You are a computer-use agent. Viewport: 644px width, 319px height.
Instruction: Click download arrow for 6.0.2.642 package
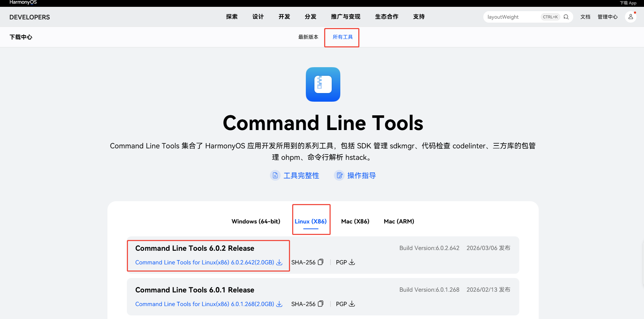pyautogui.click(x=279, y=263)
